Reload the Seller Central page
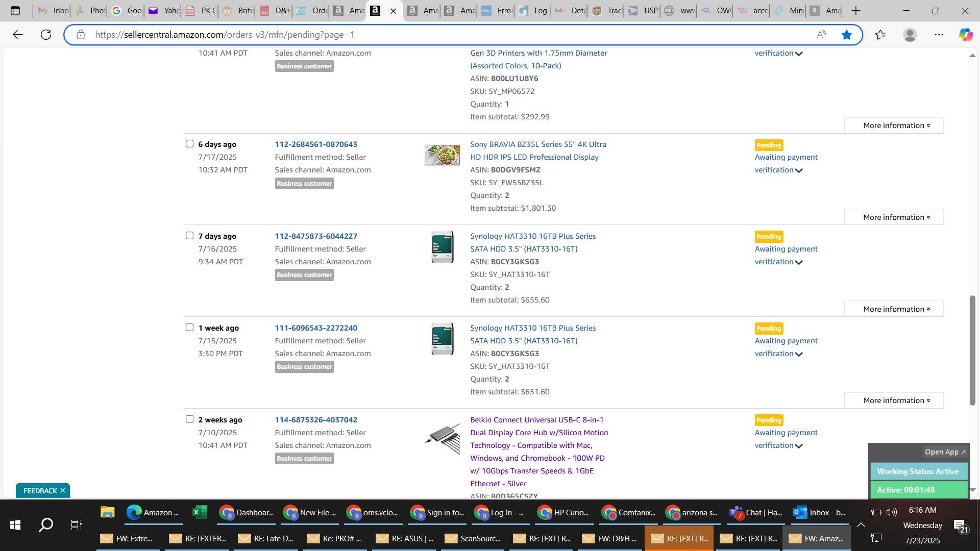This screenshot has width=980, height=551. [x=46, y=35]
